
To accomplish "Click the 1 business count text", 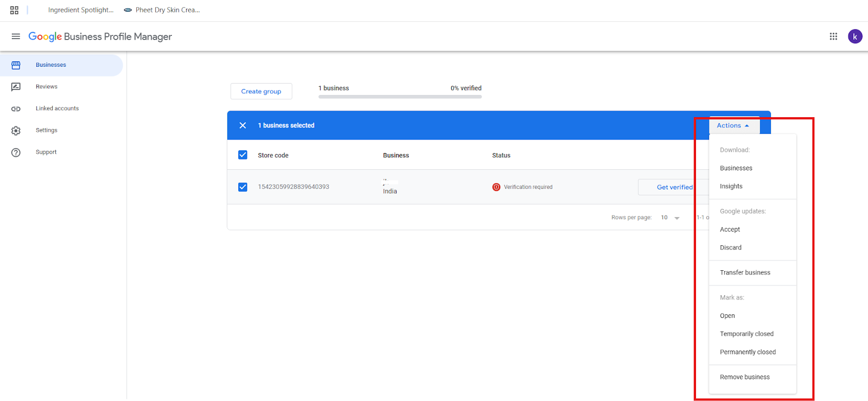I will coord(334,88).
